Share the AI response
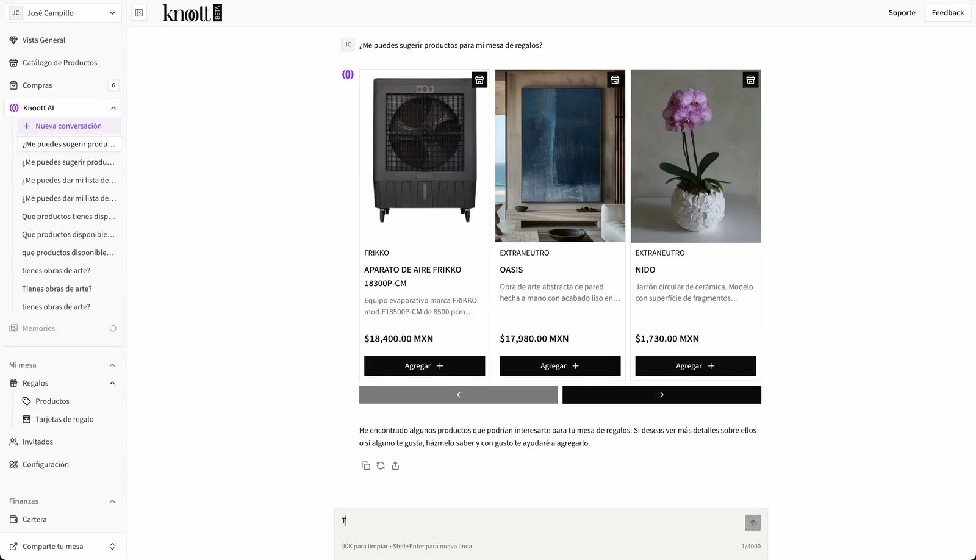976x560 pixels. [395, 466]
